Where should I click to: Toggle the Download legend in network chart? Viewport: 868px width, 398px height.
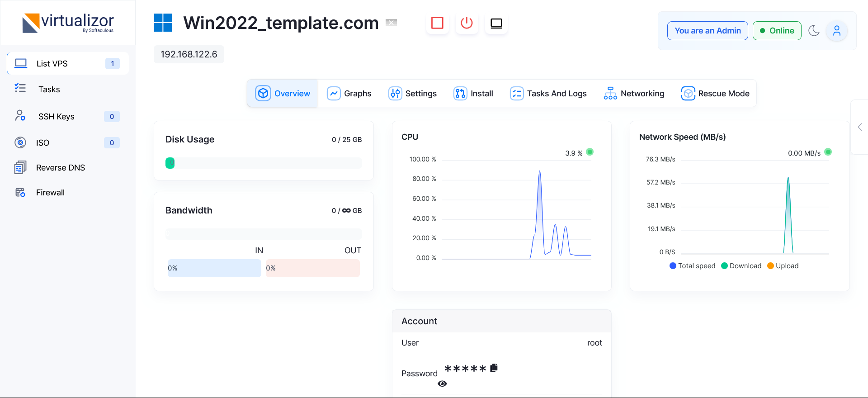[x=741, y=266]
